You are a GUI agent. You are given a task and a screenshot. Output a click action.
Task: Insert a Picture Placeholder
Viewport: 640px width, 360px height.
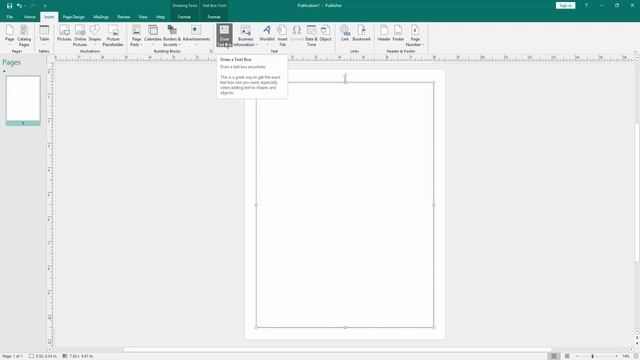pos(113,36)
